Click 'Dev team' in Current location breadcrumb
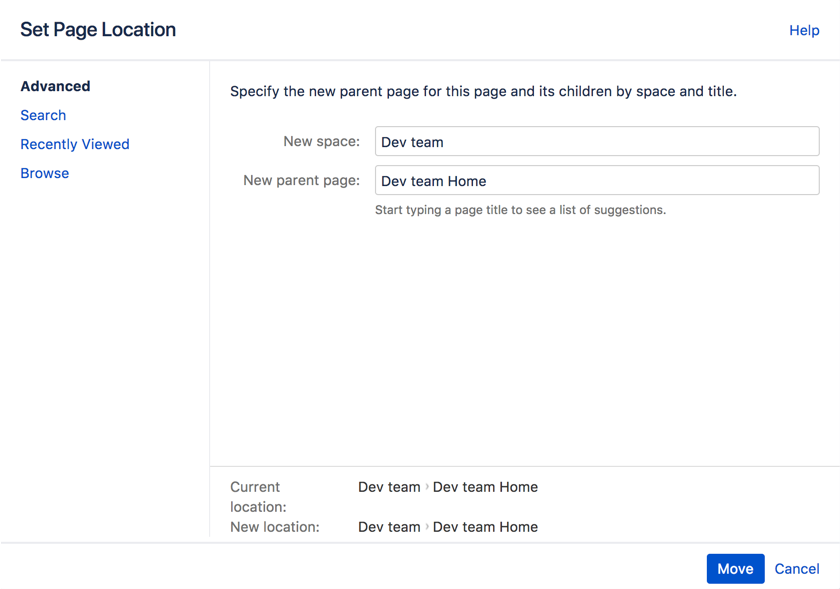This screenshot has width=840, height=589. [x=389, y=487]
